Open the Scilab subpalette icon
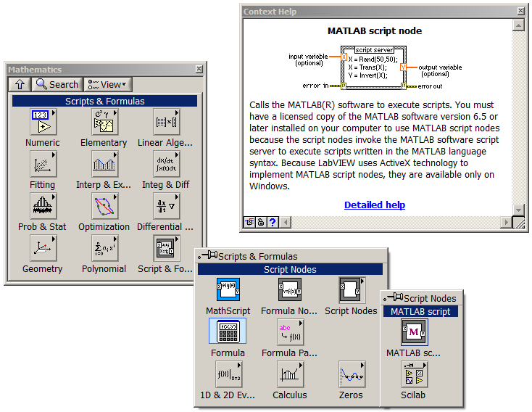The width and height of the screenshot is (532, 412). pos(415,374)
